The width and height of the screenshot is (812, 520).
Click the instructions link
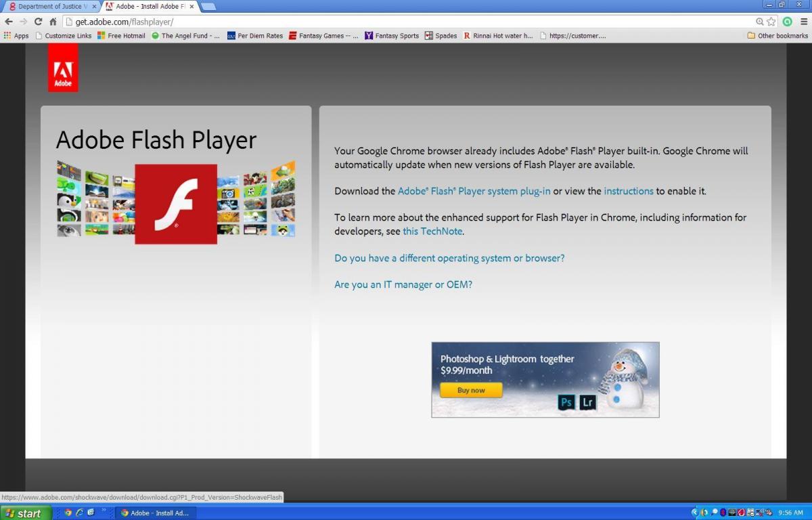tap(629, 191)
